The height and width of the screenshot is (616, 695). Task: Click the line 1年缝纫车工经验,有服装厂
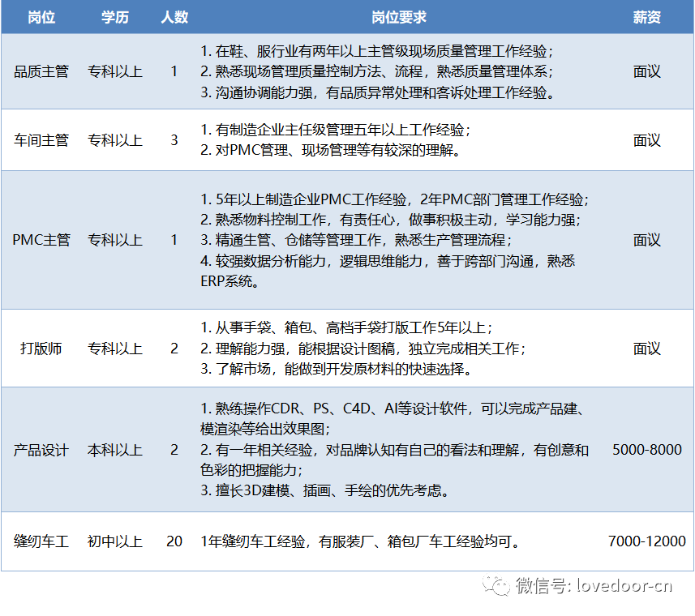point(360,541)
